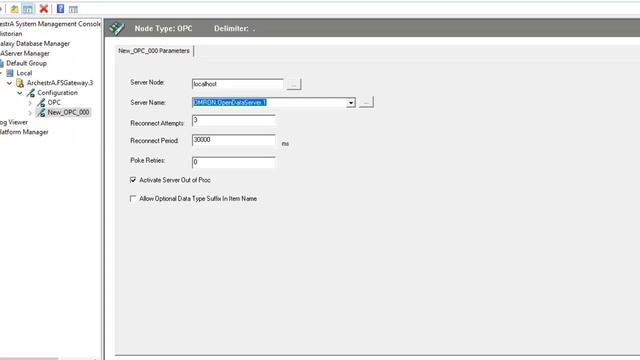
Task: Select DAServer Manager tree item
Action: coord(24,53)
